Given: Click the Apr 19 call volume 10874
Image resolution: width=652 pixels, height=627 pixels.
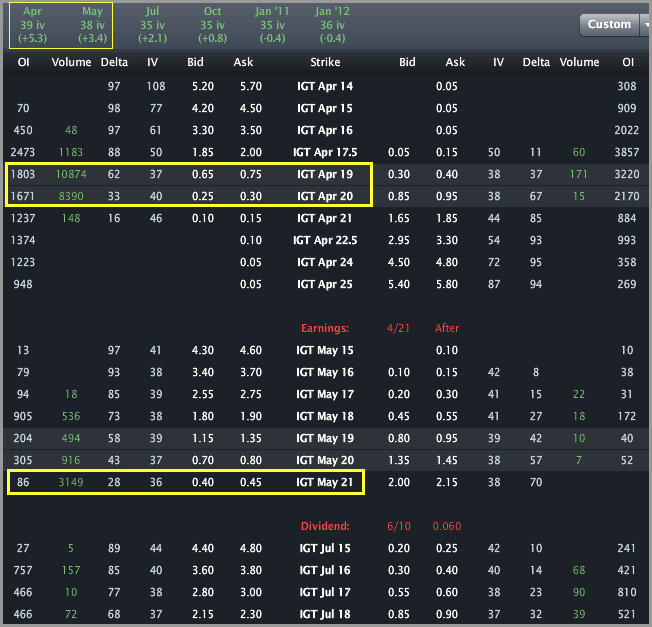Looking at the screenshot, I should [x=71, y=174].
